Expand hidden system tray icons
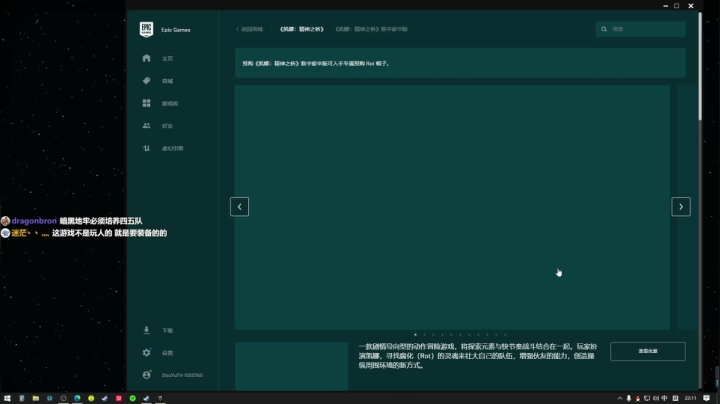Viewport: 720px width, 404px height. click(619, 398)
